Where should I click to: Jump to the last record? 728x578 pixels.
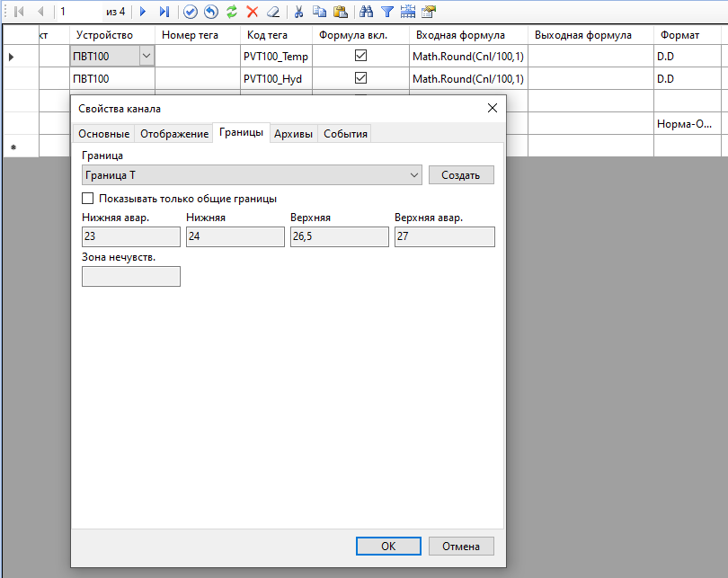[x=164, y=12]
